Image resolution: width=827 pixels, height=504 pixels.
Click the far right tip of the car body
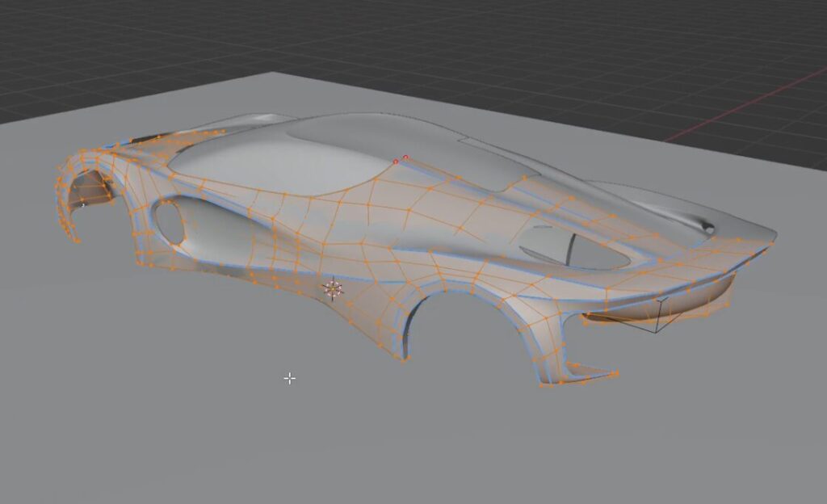click(x=775, y=237)
